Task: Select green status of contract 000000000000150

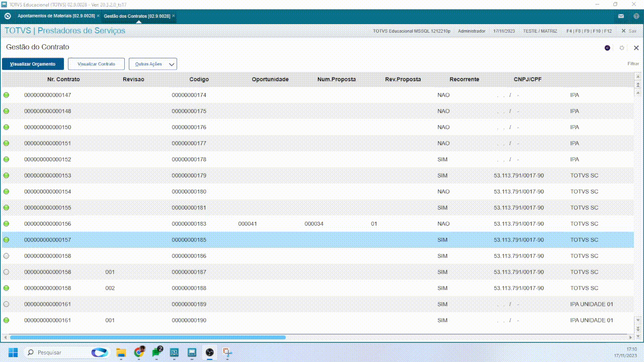Action: click(7, 127)
